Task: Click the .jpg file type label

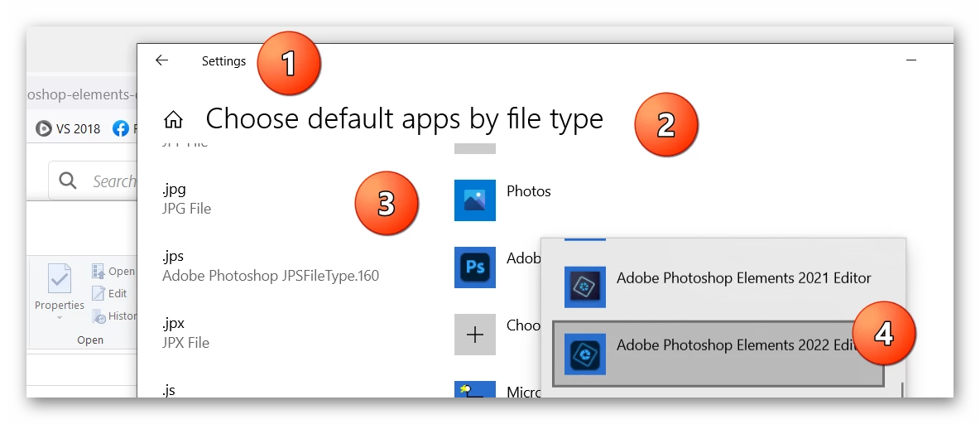Action: point(174,189)
